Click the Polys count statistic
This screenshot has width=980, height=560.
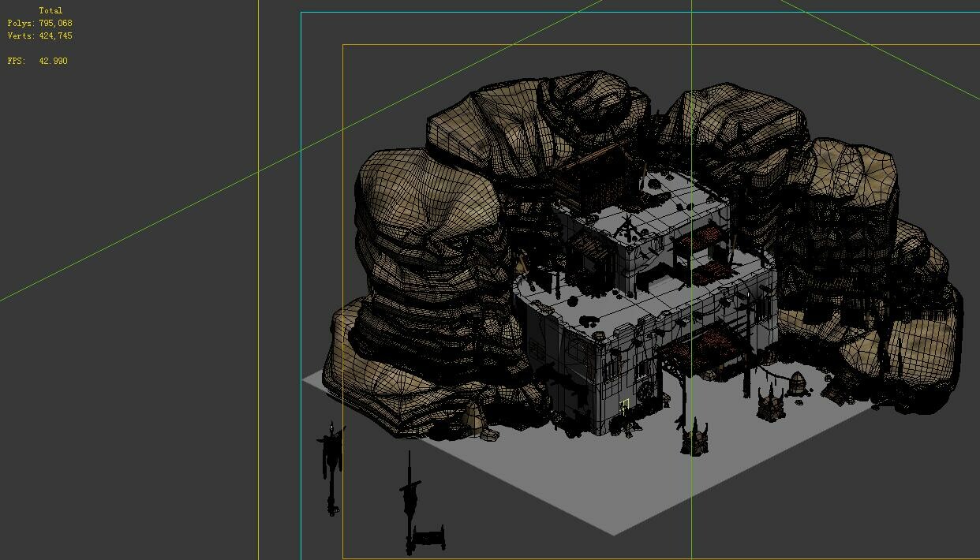coord(38,23)
